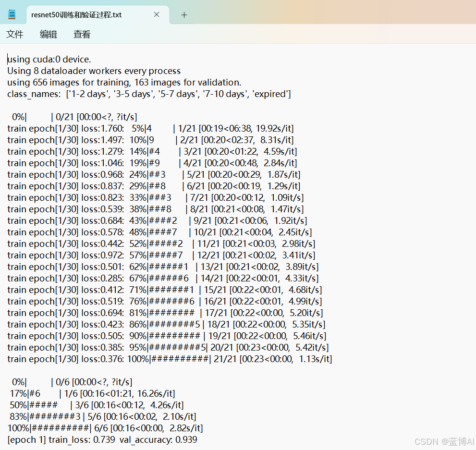Click the train line with loss:0.539
The height and width of the screenshot is (450, 476).
[156, 209]
